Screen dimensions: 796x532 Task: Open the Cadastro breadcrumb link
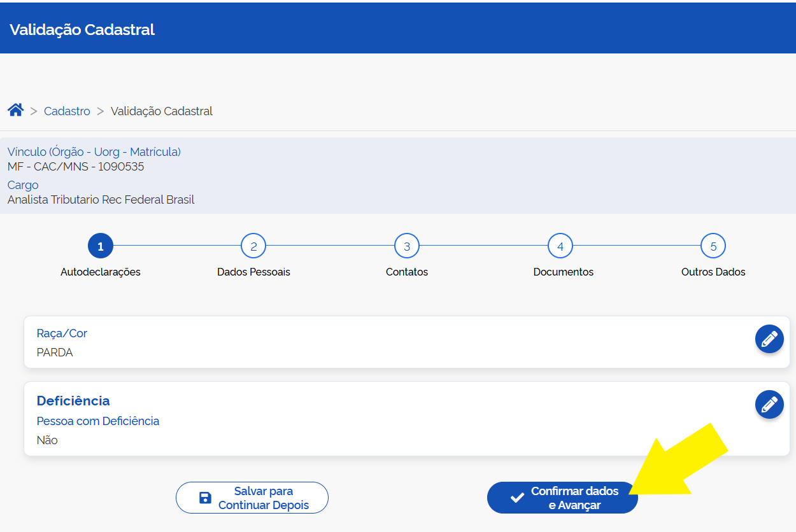[x=67, y=111]
